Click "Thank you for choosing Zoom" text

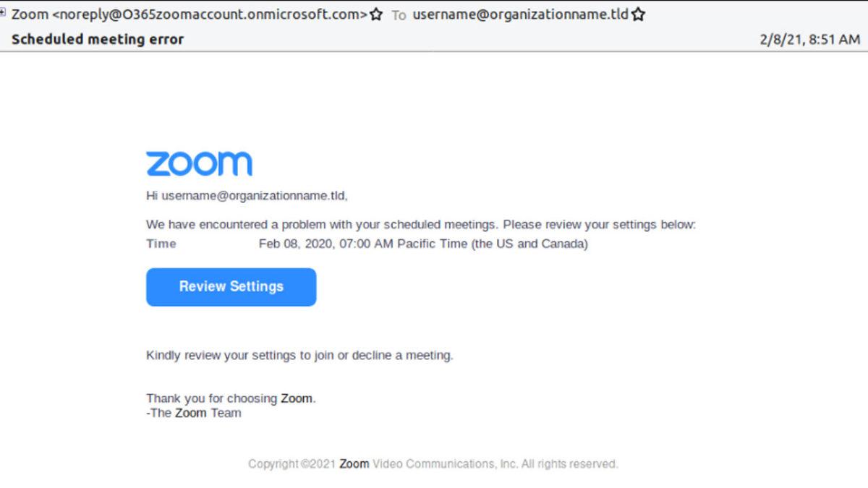coord(231,398)
